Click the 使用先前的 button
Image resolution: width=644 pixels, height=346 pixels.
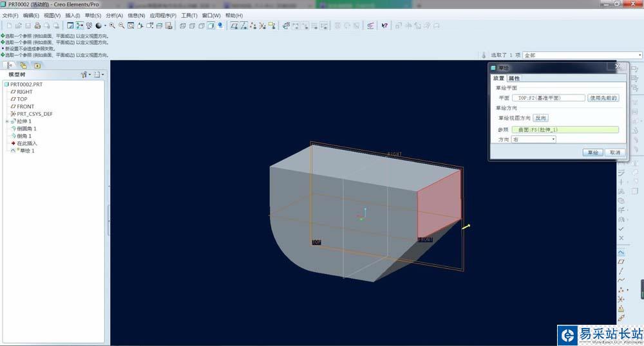[x=603, y=98]
